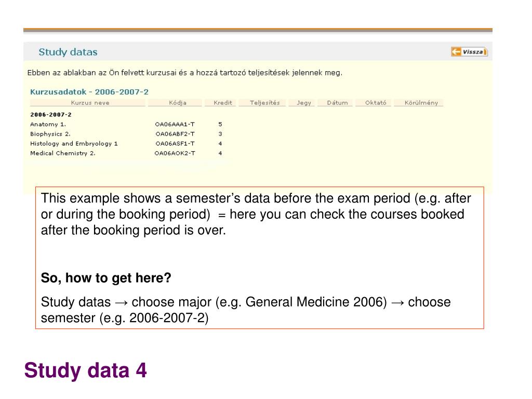Image resolution: width=532 pixels, height=399 pixels.
Task: Click course code OA06AAA1-T
Action: (175, 125)
